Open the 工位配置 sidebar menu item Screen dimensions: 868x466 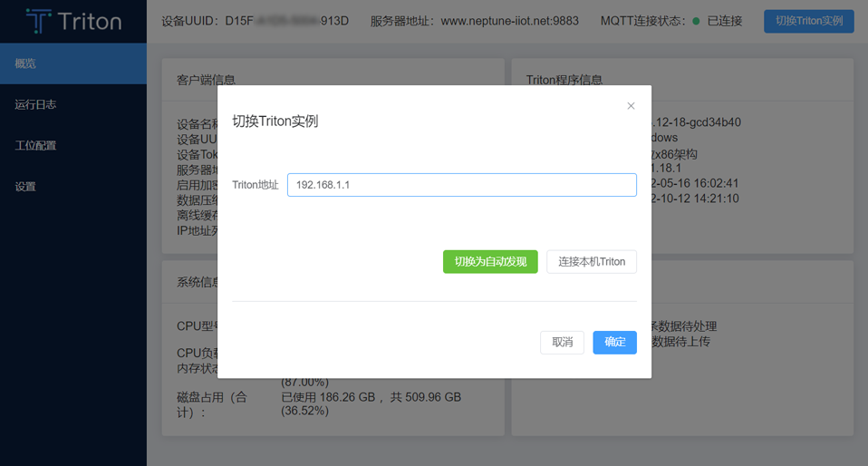coord(73,146)
